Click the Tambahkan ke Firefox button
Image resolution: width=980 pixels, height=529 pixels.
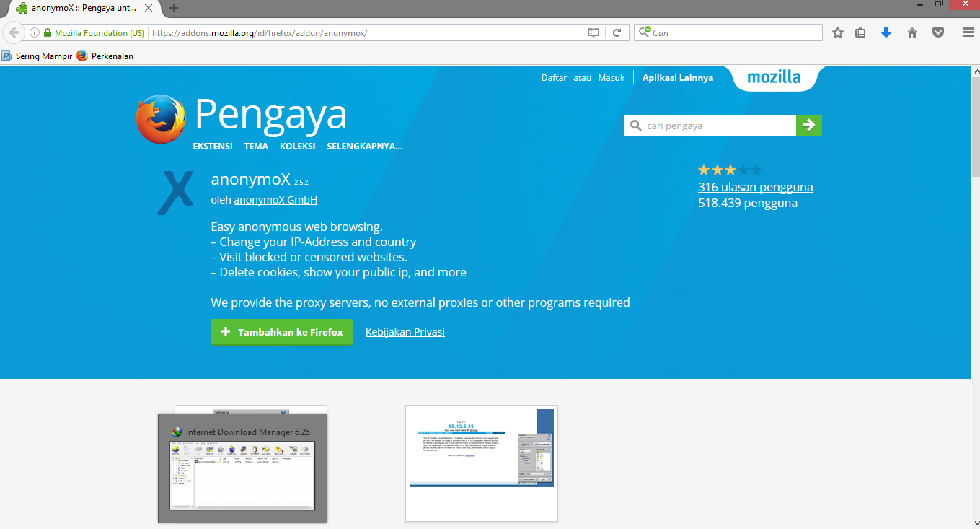(x=282, y=332)
